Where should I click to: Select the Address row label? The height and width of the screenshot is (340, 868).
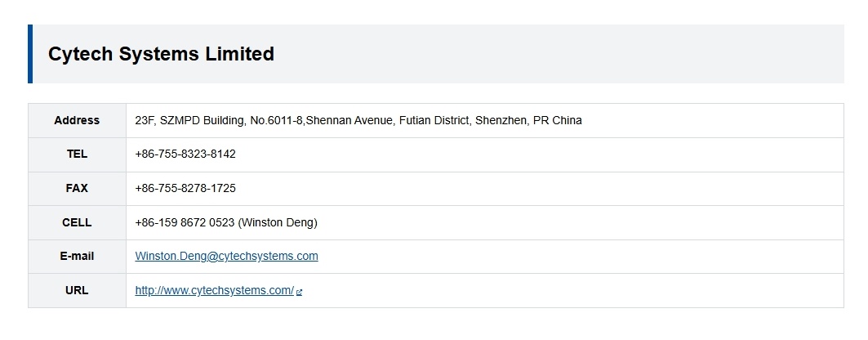click(x=77, y=120)
